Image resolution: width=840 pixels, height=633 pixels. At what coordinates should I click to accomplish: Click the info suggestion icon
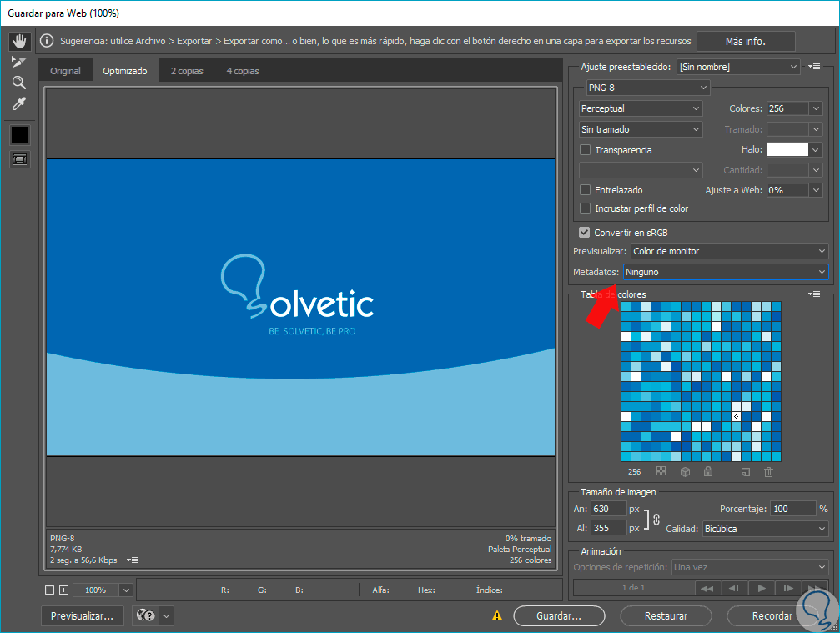(x=47, y=41)
